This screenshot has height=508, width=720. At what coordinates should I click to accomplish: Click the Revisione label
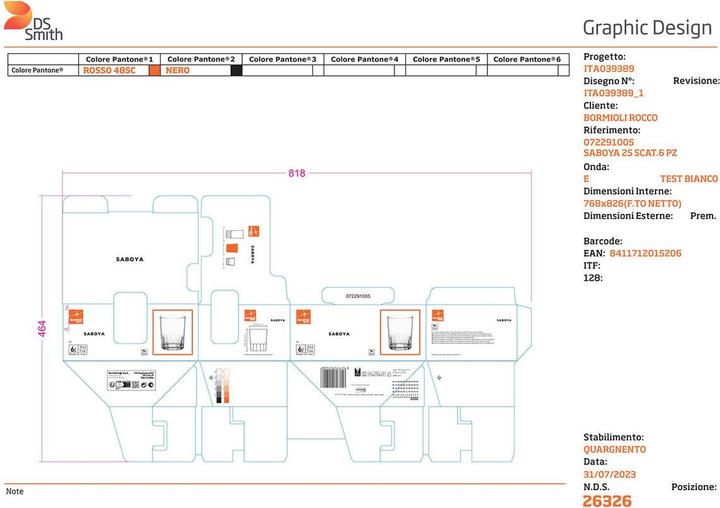[696, 81]
